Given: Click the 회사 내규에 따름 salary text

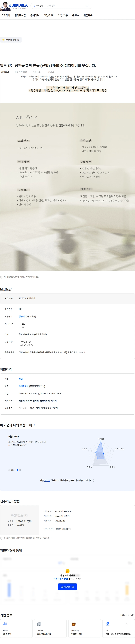Looking at the screenshot, I should [33, 334].
